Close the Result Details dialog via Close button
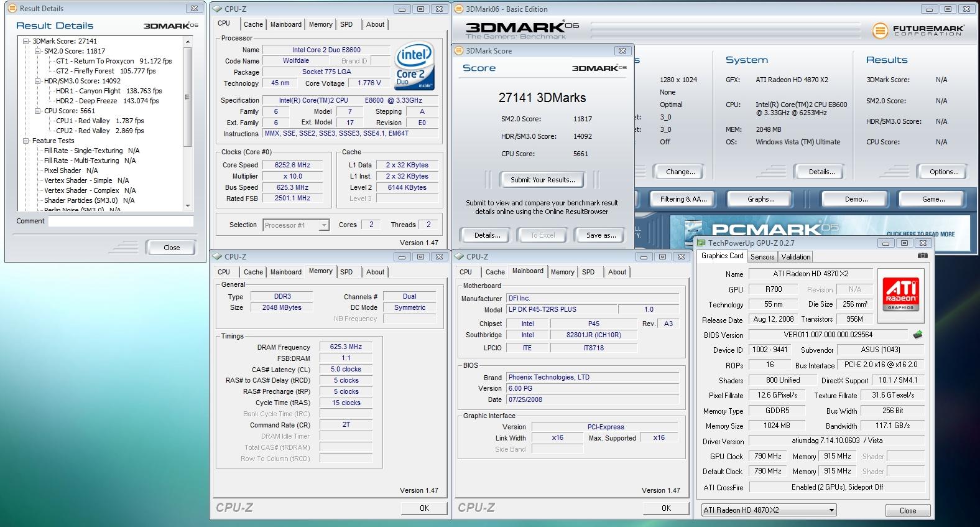This screenshot has width=980, height=527. [x=172, y=247]
